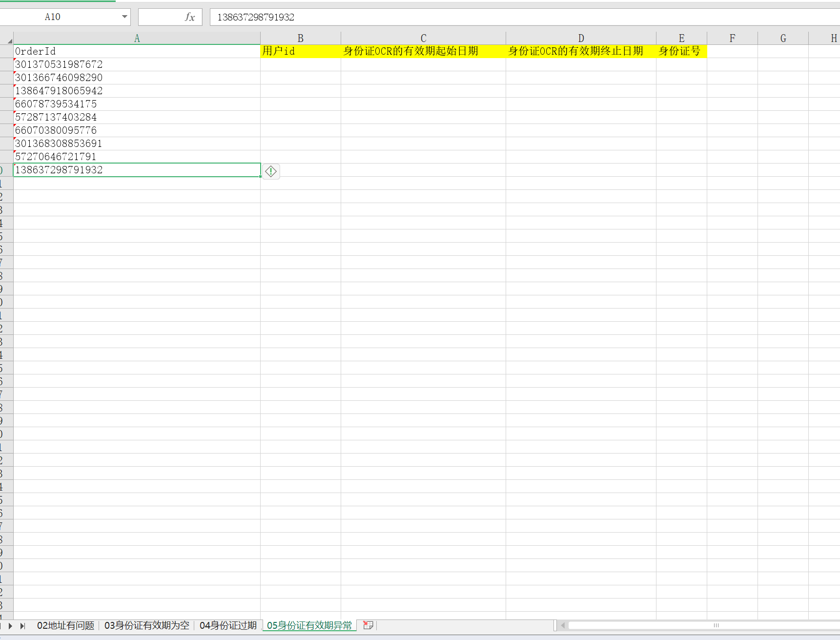Open the error options dropdown near selected cell

click(x=271, y=171)
